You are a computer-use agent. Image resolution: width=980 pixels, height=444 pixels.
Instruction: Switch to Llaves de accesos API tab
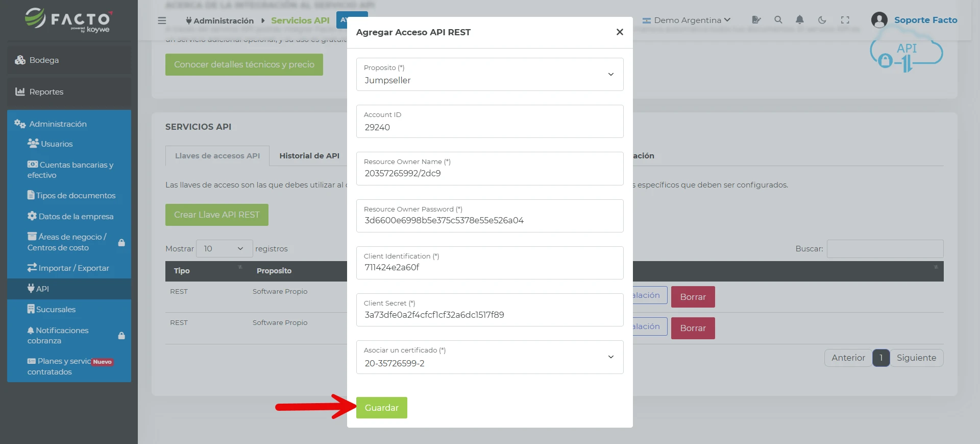[217, 156]
